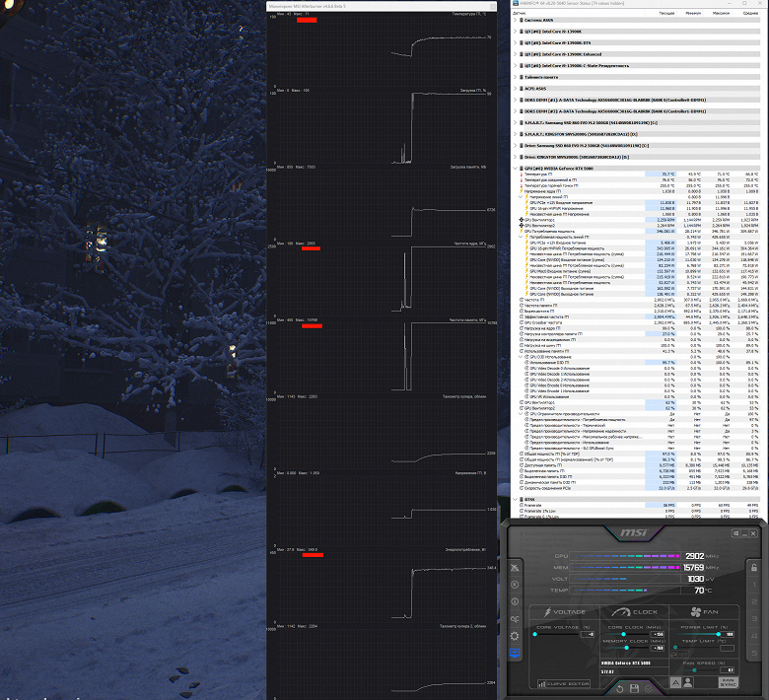Collapse the GPU NVIDIA GeForce RTX 5080 group

point(515,169)
